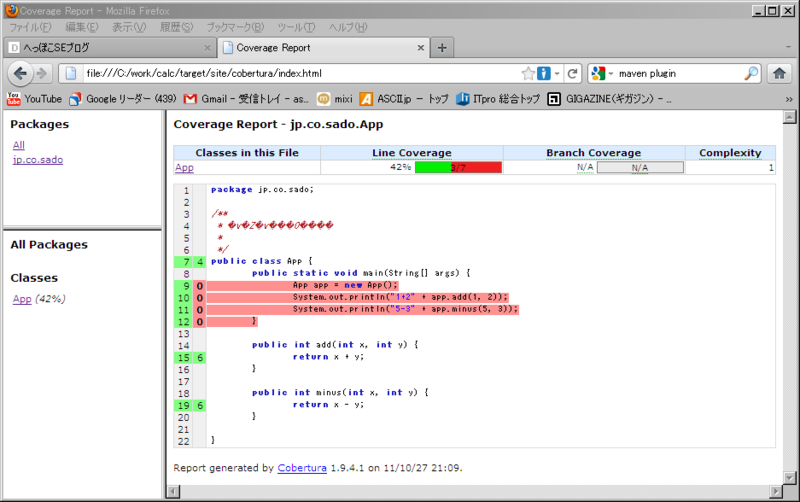Viewport: 800px width, 502px height.
Task: Open the ASCII.jp bookmark
Action: (x=404, y=99)
